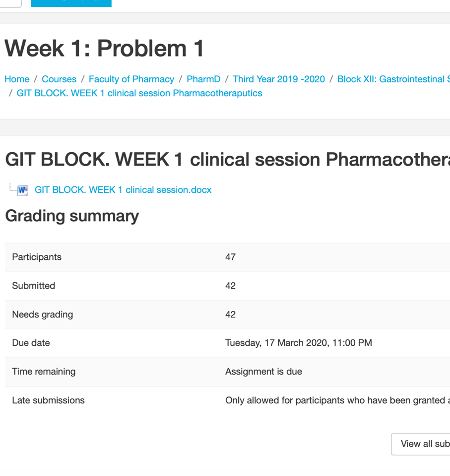
Task: Open the Courses breadcrumb link
Action: (x=59, y=79)
